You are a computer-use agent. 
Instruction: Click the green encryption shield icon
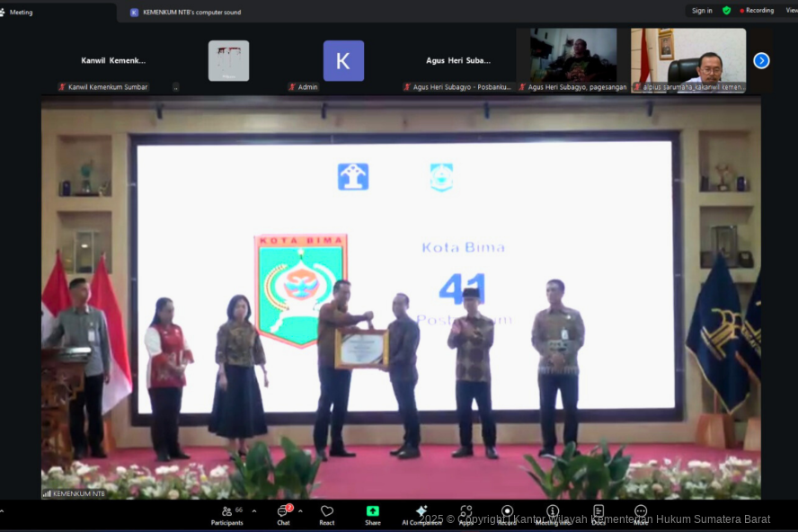point(726,11)
